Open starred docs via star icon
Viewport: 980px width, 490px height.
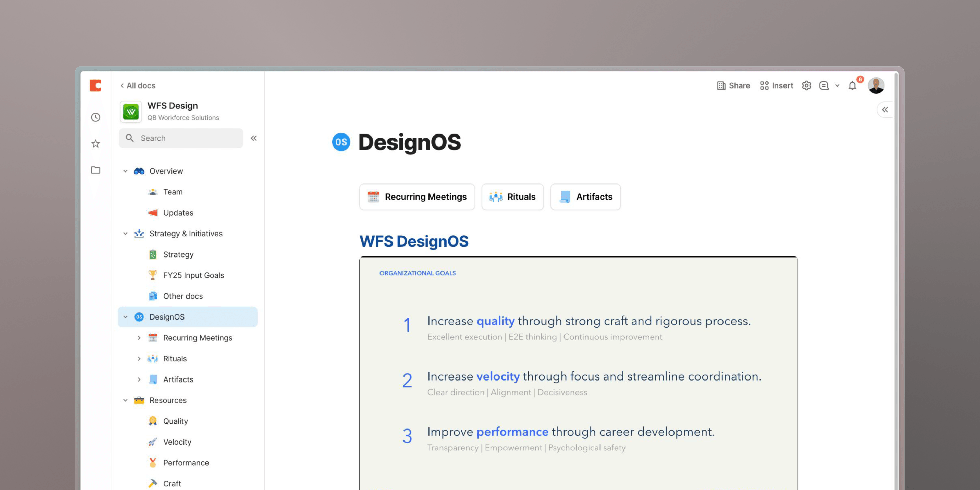95,144
